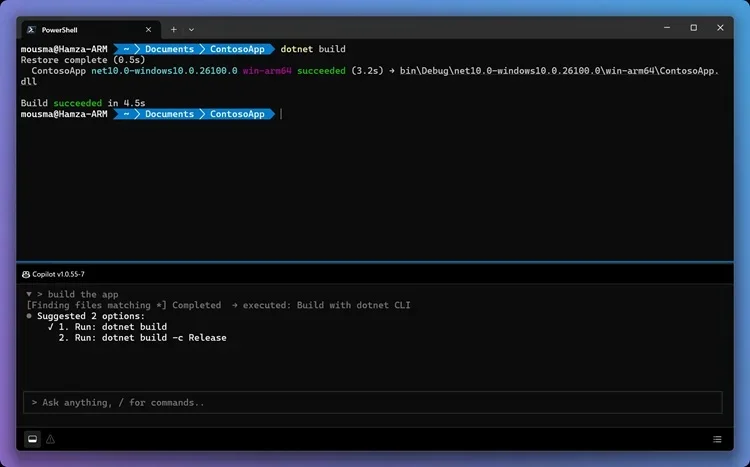
Task: Click the Copilot v1.0.55-7 label
Action: pyautogui.click(x=58, y=274)
